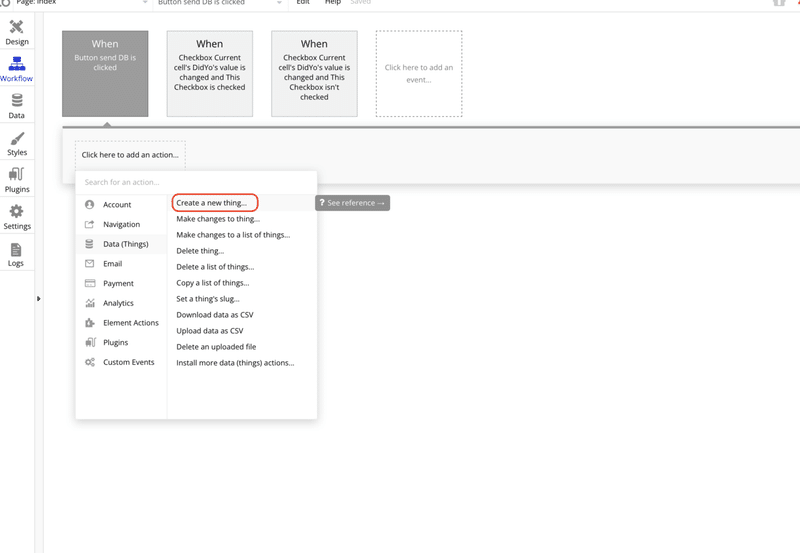The image size is (800, 553).
Task: Open the Plugins sidebar icon
Action: coord(16,174)
